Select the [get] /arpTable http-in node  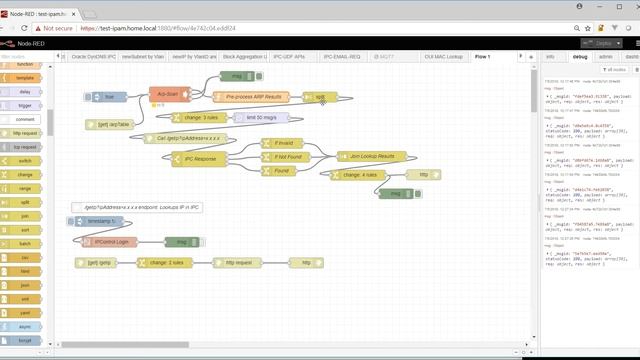pyautogui.click(x=110, y=124)
